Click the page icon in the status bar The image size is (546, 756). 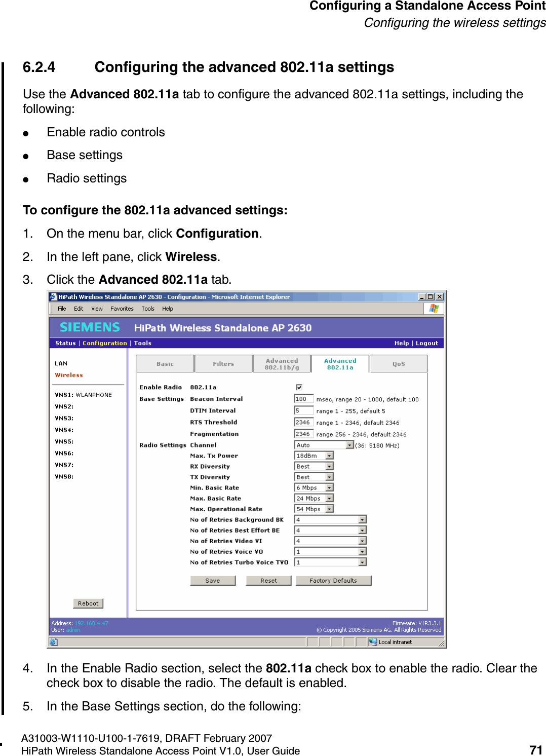pyautogui.click(x=53, y=642)
